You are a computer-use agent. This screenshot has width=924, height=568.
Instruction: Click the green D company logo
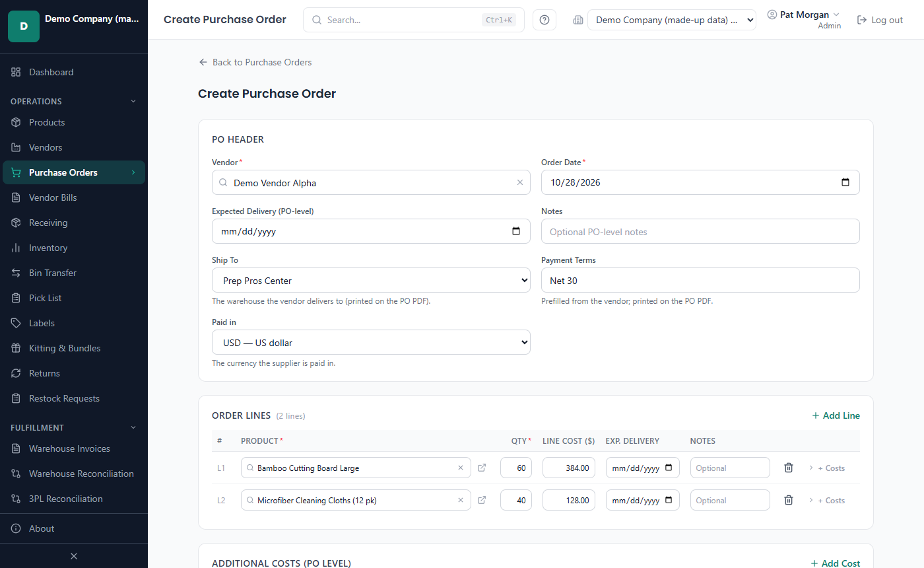click(24, 26)
